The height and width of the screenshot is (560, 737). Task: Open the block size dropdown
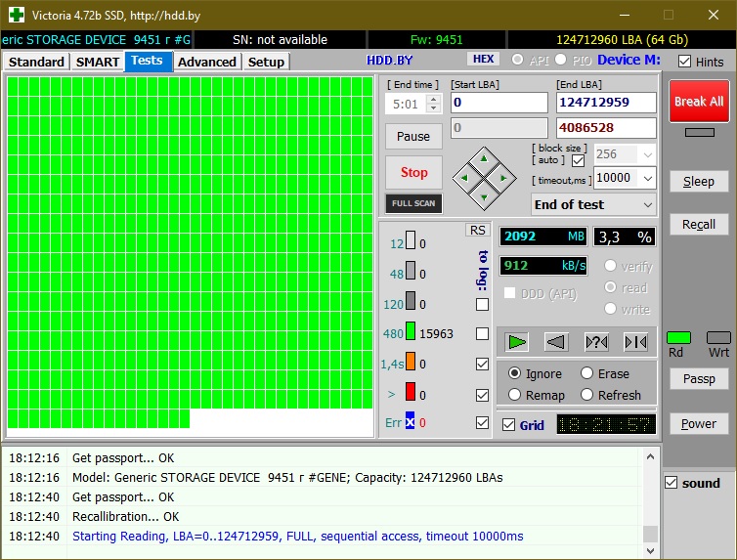click(646, 154)
